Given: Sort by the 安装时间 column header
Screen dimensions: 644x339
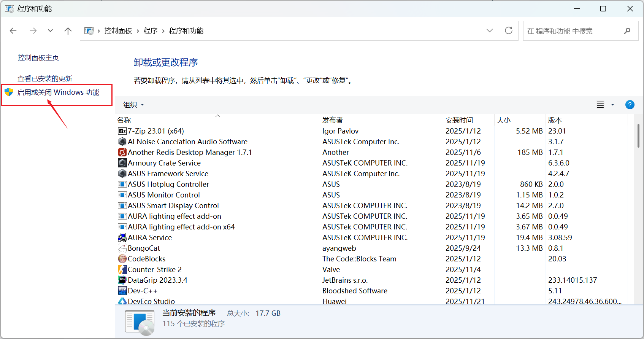Looking at the screenshot, I should tap(468, 120).
